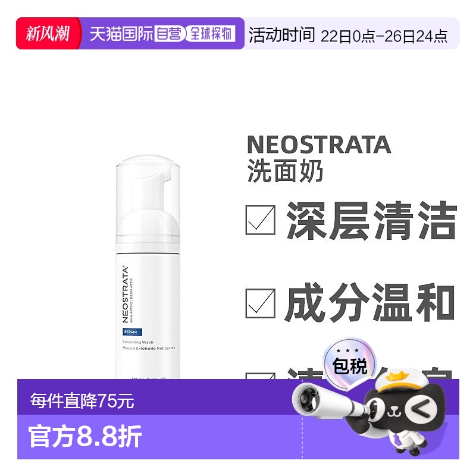The image size is (476, 476).
Task: Click the 洗面奶 product category text
Action: coord(285,171)
